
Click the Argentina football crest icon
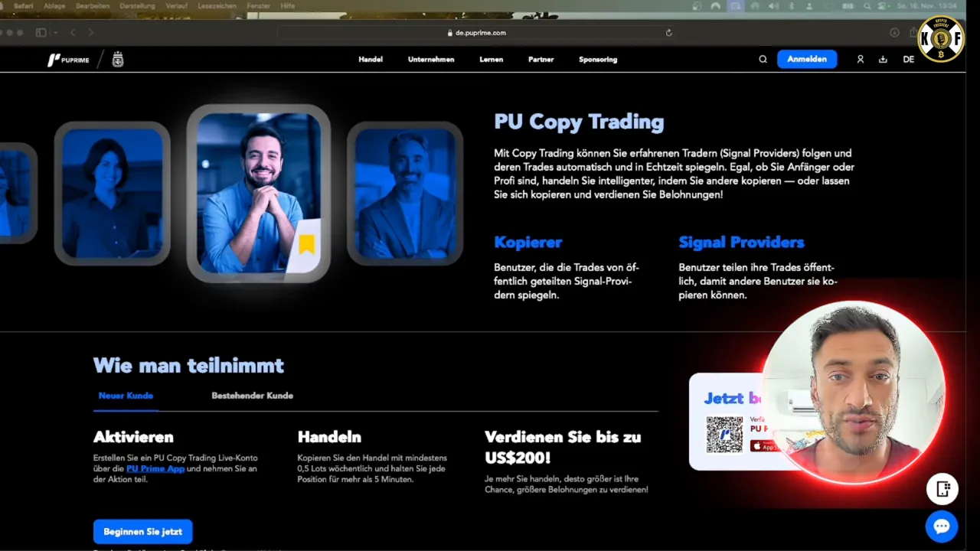(x=117, y=60)
